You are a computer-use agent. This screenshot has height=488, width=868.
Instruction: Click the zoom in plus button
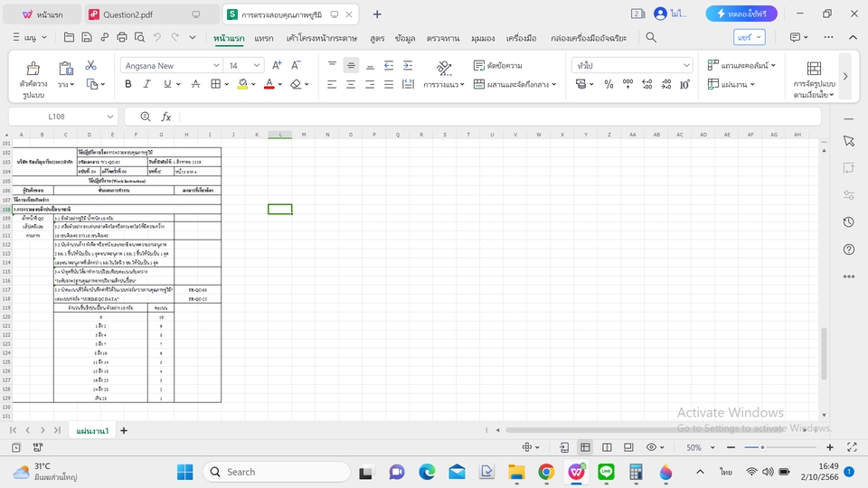830,447
